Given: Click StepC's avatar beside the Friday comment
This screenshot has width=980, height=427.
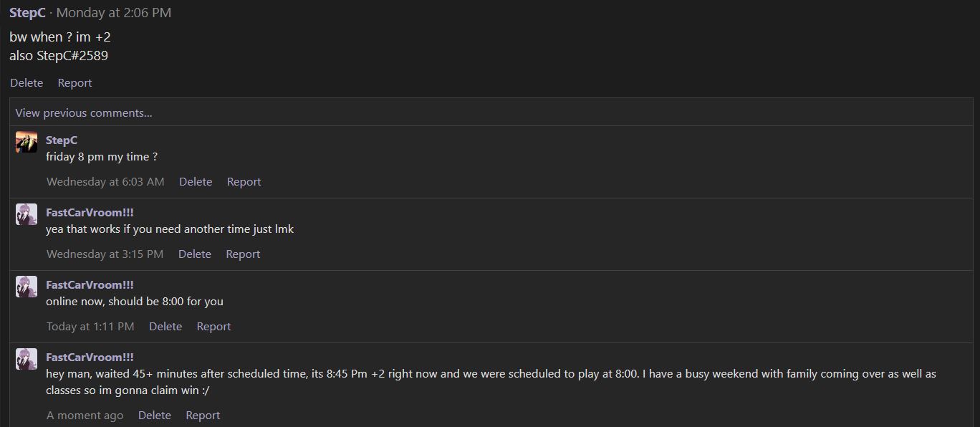Looking at the screenshot, I should [27, 142].
